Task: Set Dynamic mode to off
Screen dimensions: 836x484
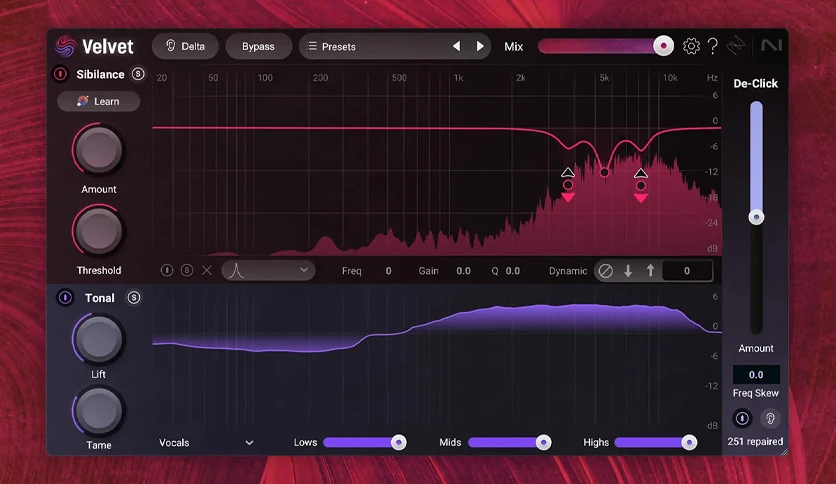Action: (606, 271)
